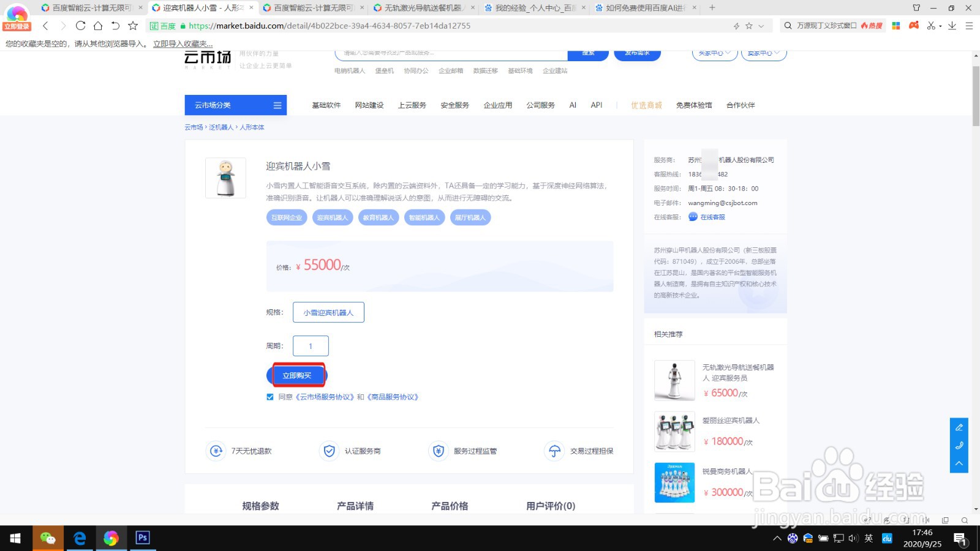The height and width of the screenshot is (551, 980).
Task: Open the 基础软件 navigation item
Action: (326, 105)
